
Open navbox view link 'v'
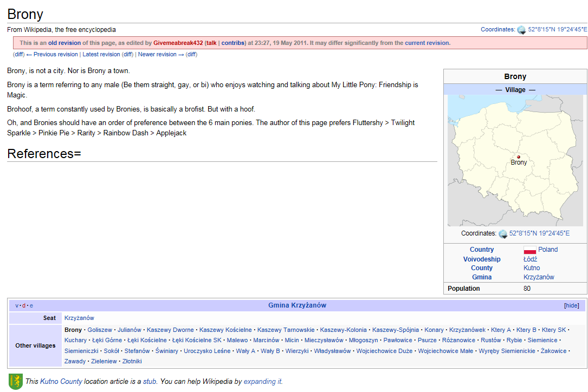click(x=17, y=305)
